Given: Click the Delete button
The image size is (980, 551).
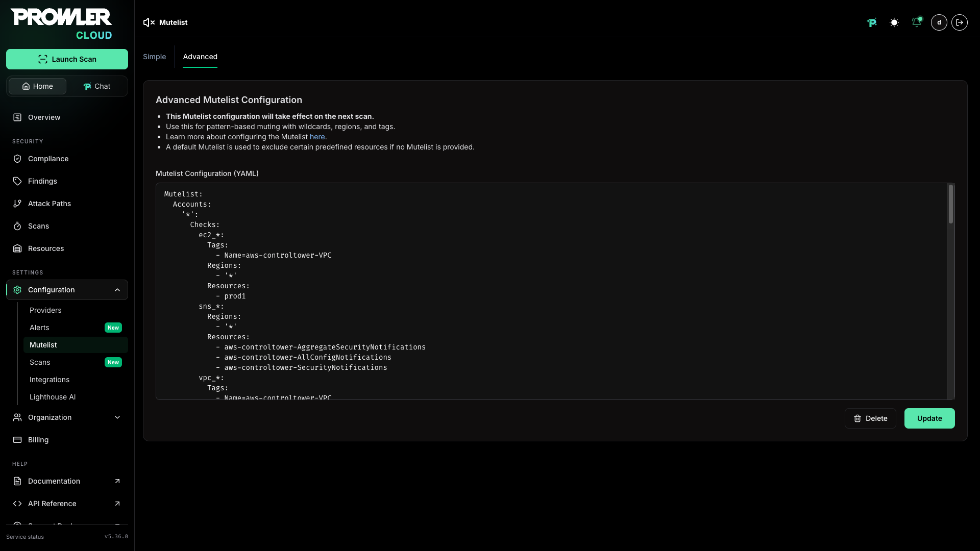Looking at the screenshot, I should (870, 418).
